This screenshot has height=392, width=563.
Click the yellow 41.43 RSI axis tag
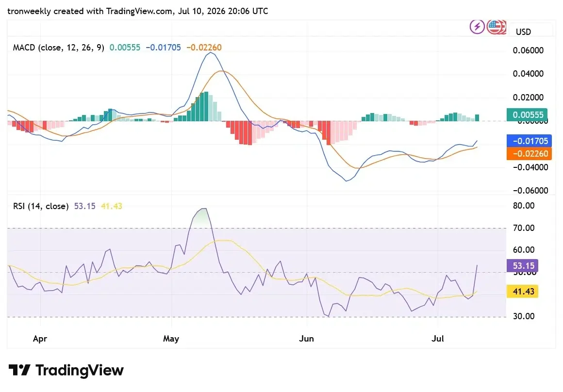pyautogui.click(x=522, y=291)
